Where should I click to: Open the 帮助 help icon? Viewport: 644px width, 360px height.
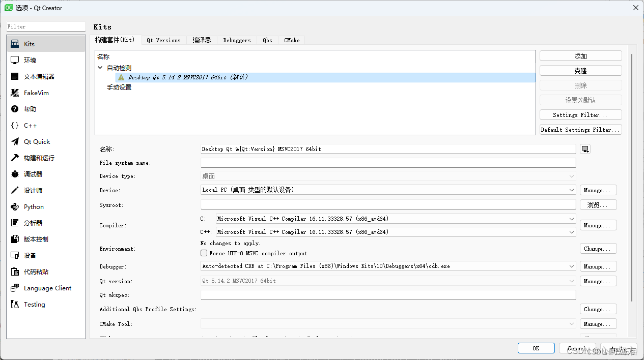(x=15, y=109)
